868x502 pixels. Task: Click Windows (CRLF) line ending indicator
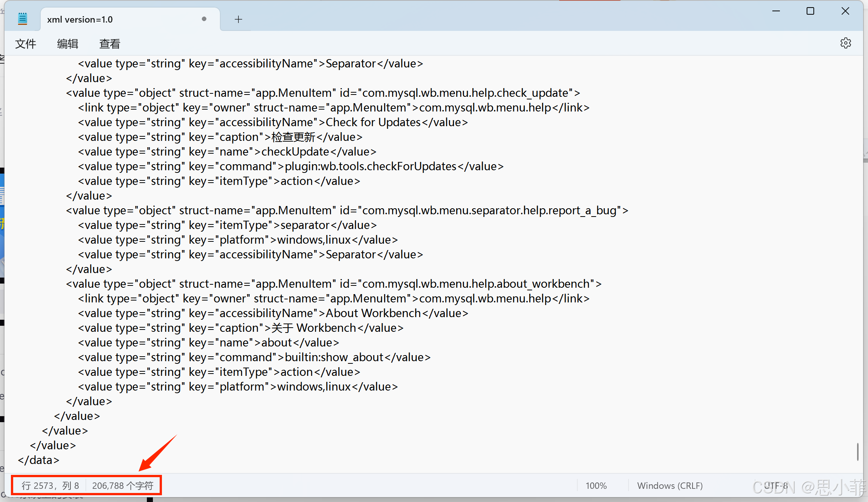point(670,486)
